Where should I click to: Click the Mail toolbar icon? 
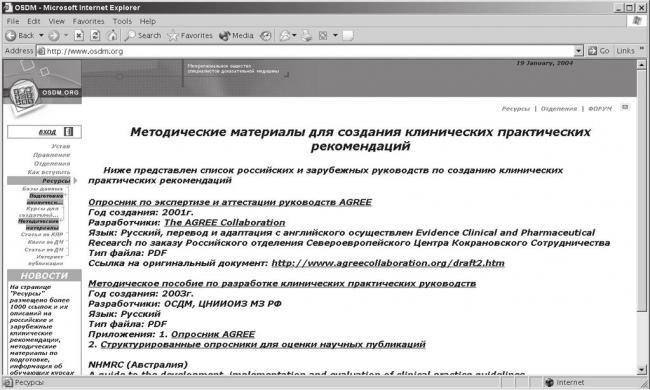[x=285, y=36]
